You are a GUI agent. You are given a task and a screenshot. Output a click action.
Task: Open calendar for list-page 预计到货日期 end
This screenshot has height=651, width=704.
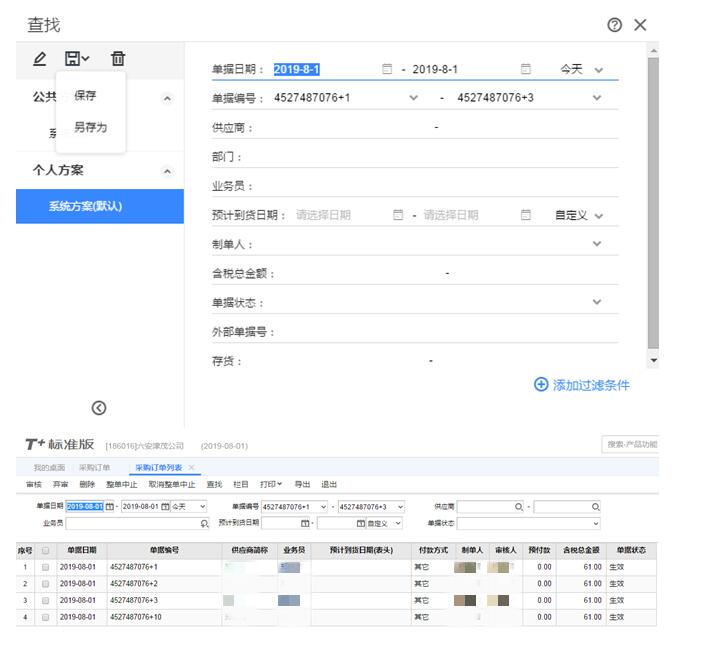coord(361,523)
